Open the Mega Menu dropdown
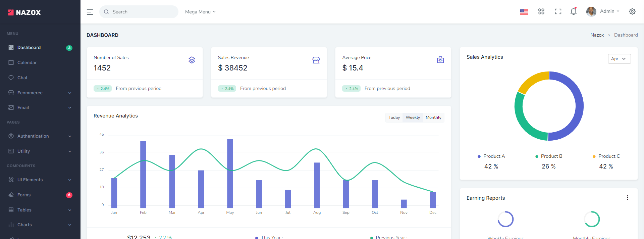Image resolution: width=644 pixels, height=239 pixels. tap(200, 12)
